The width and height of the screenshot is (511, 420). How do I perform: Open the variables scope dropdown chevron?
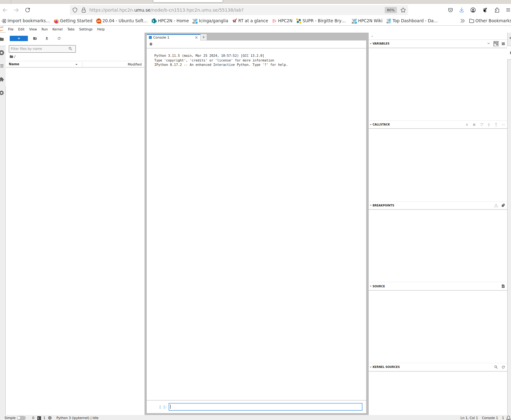pos(488,44)
